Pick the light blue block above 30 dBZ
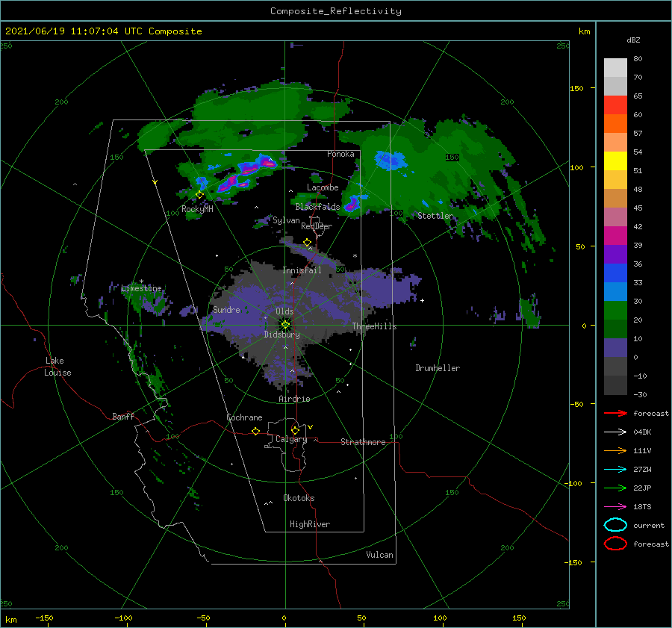The image size is (672, 628). [x=615, y=291]
